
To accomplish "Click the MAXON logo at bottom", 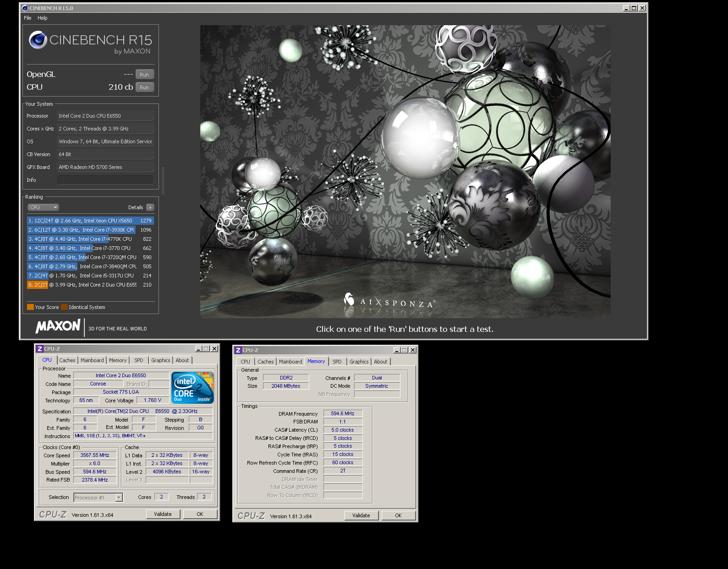I will [x=58, y=326].
